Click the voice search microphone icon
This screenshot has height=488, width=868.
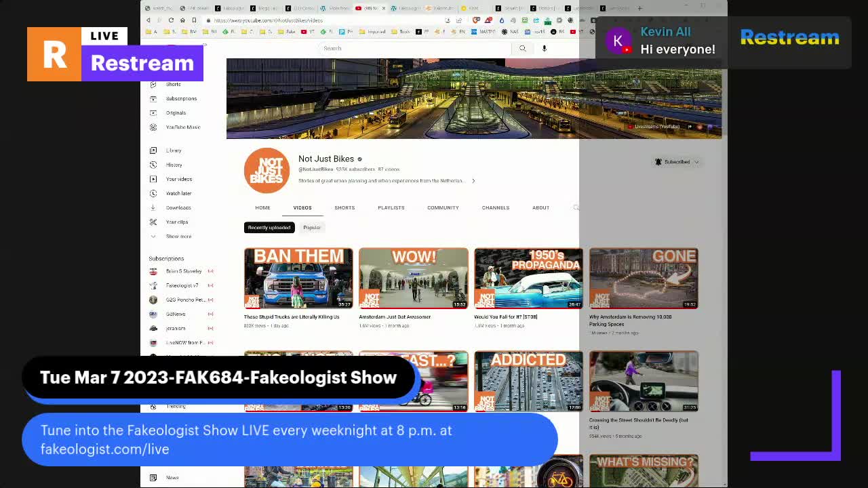[x=544, y=48]
